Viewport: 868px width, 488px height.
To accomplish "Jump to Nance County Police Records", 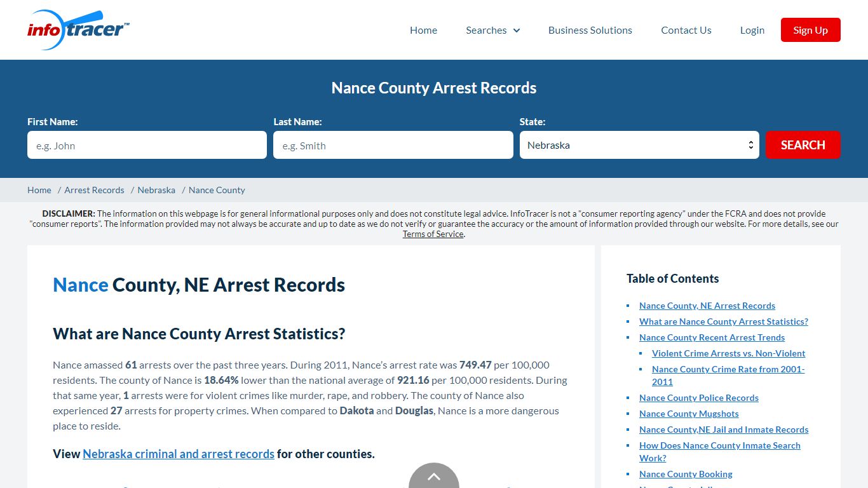I will point(699,398).
